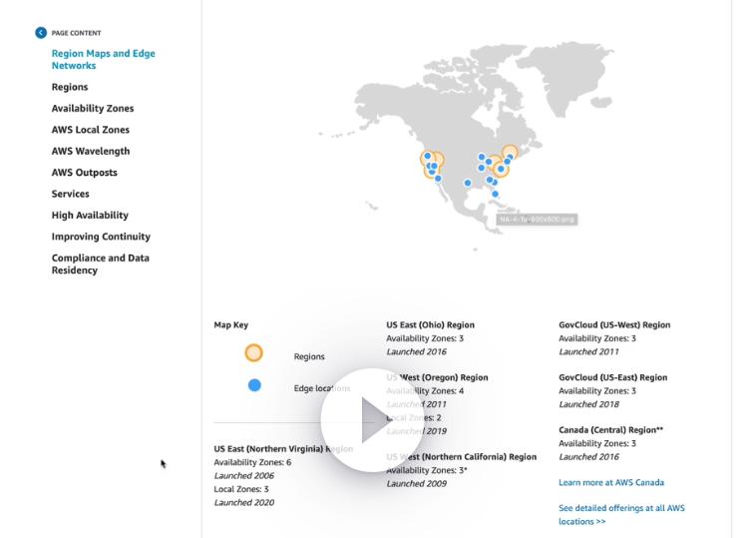Image resolution: width=756 pixels, height=538 pixels.
Task: Click the North America region map image
Action: click(x=467, y=147)
